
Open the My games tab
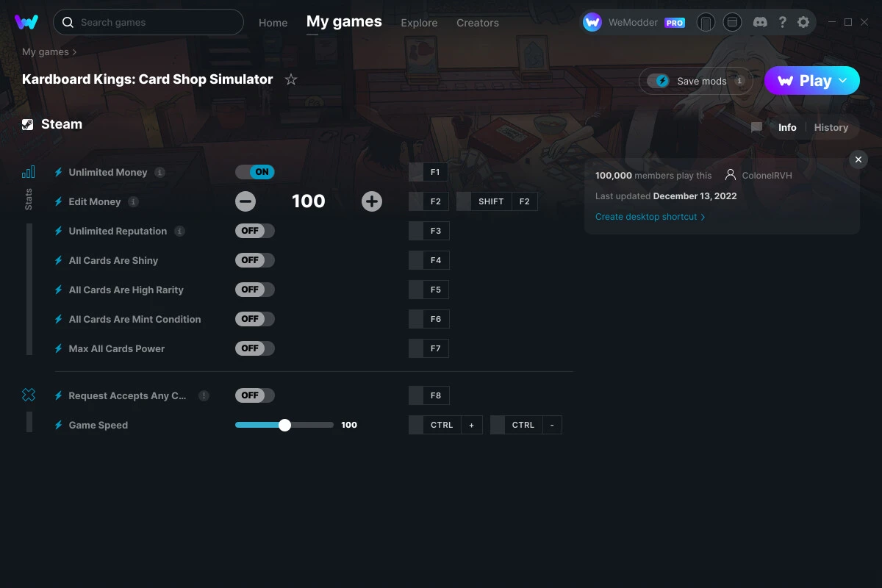click(344, 22)
